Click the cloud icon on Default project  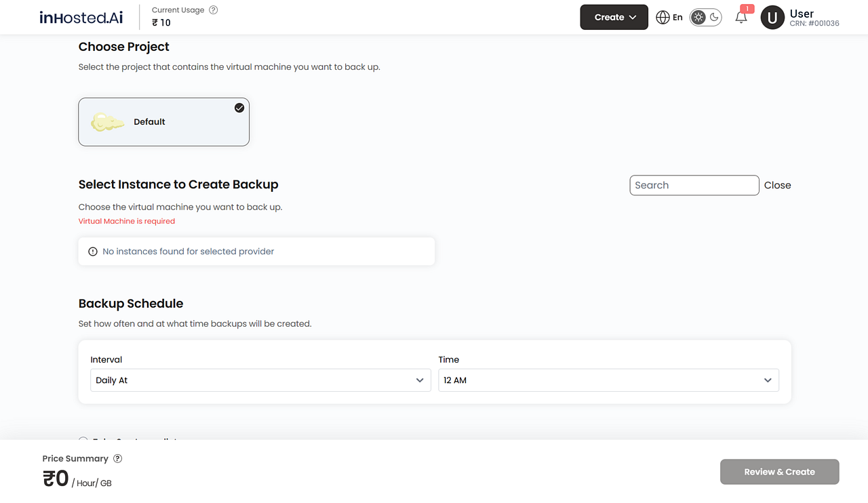pyautogui.click(x=108, y=122)
